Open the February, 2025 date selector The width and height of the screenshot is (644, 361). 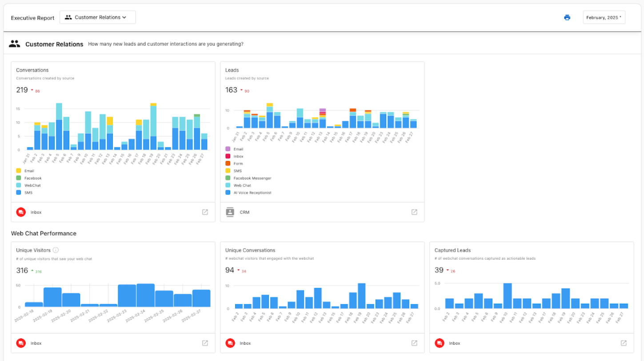604,17
